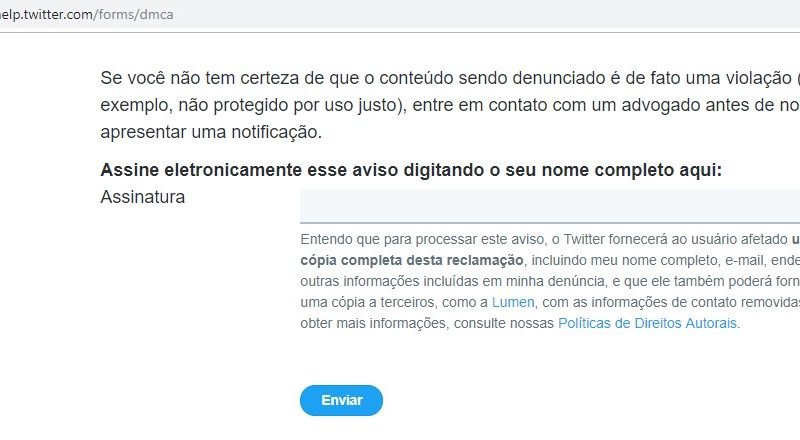Focus the Assinatura signature input field
Image resolution: width=800 pixels, height=440 pixels.
(550, 205)
